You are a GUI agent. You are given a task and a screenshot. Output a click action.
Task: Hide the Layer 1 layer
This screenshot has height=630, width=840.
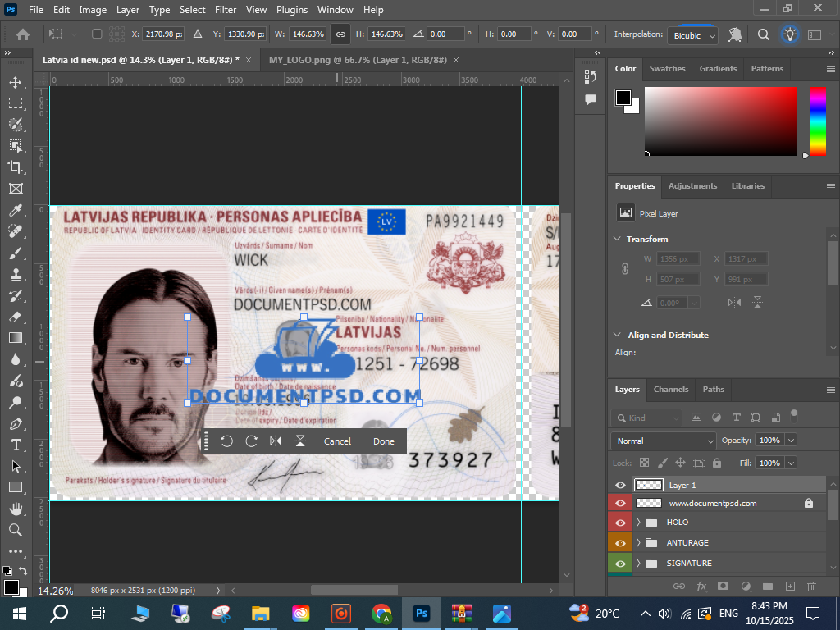pos(620,486)
